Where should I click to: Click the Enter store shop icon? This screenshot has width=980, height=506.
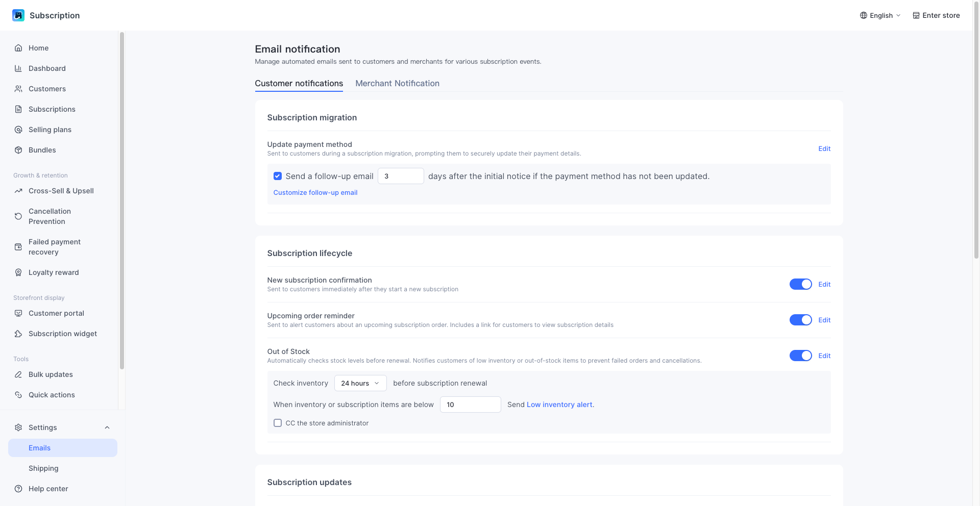916,15
